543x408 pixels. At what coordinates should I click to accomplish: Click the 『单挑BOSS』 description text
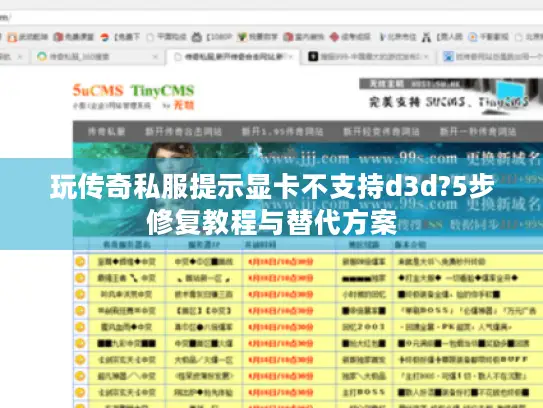point(428,310)
